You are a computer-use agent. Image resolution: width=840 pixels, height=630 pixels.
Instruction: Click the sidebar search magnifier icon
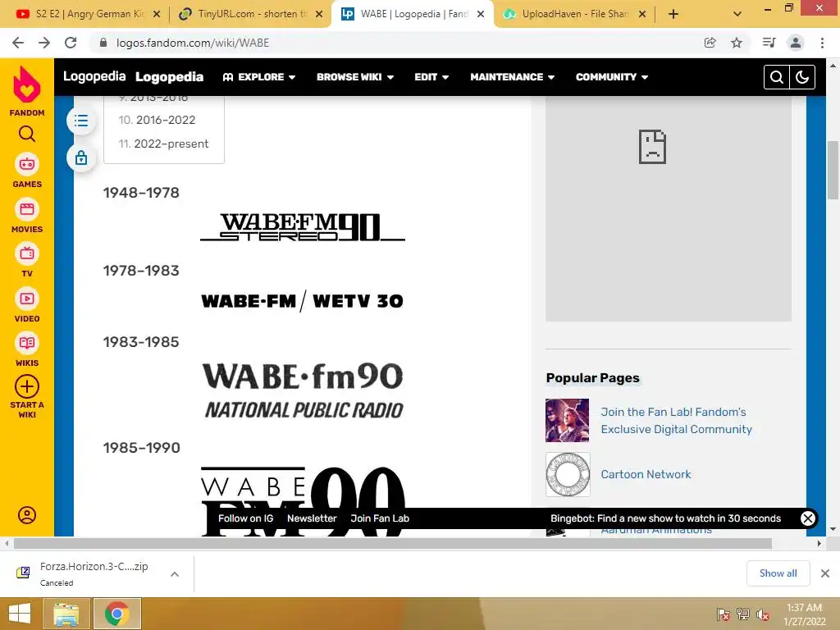coord(27,134)
